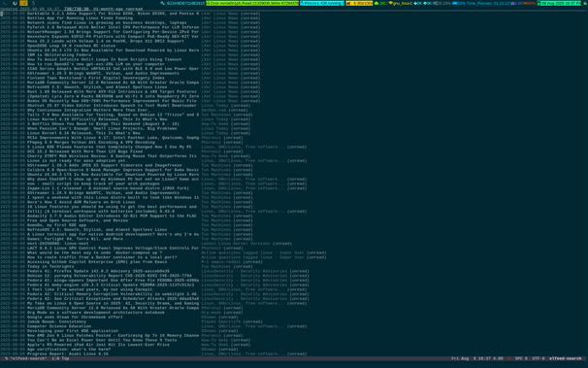Open 'Audacity 3.7.5 Audio Editor' entry
588x368 pixels.
pyautogui.click(x=112, y=216)
